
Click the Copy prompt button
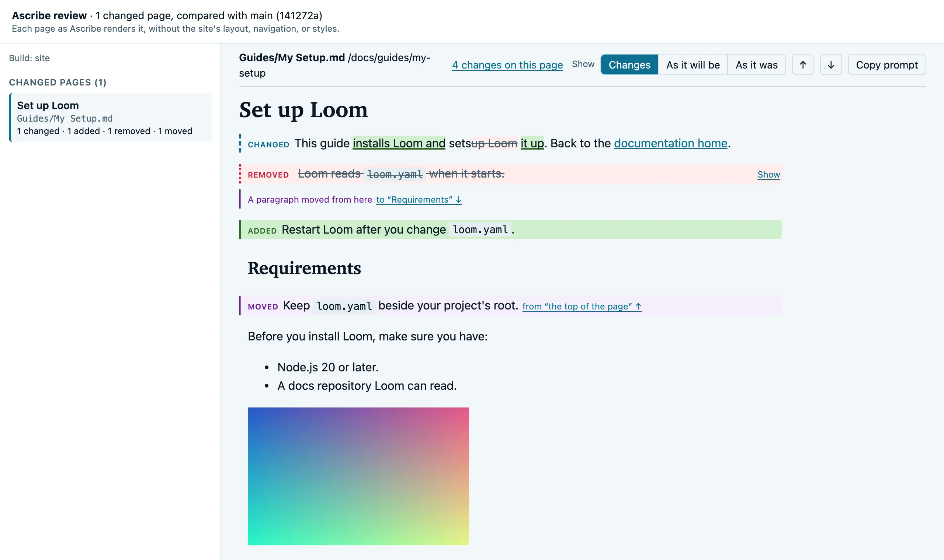pyautogui.click(x=886, y=64)
